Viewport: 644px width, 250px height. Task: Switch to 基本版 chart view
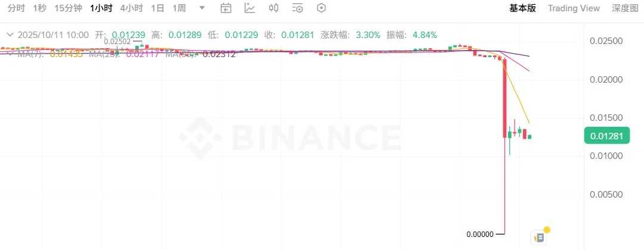pos(522,8)
